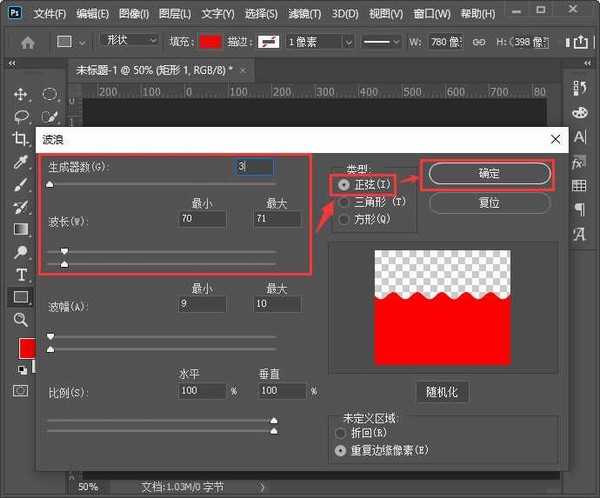The width and height of the screenshot is (600, 498).
Task: Open the 形状 tool mode dropdown
Action: (130, 41)
